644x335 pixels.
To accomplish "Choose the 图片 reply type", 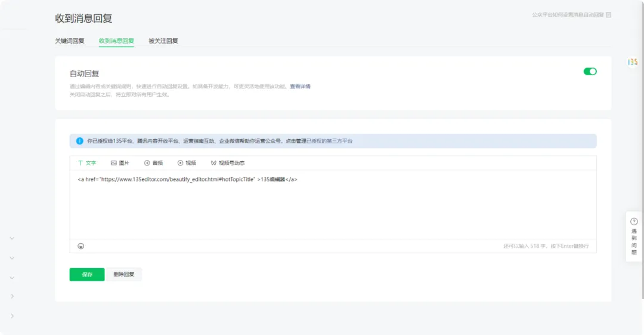I will coord(120,163).
